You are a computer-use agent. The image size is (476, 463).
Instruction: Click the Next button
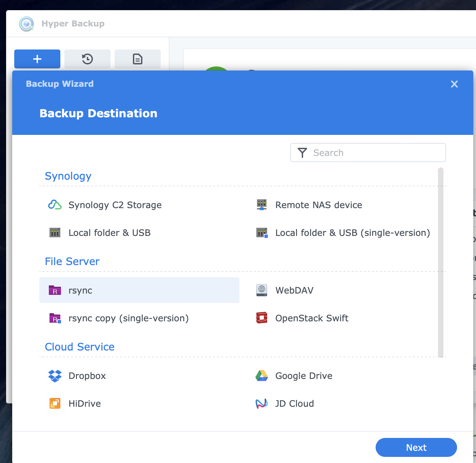[x=416, y=447]
